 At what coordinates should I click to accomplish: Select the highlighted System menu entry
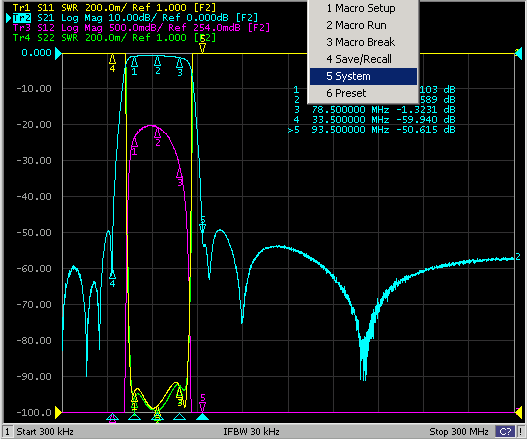tap(363, 76)
